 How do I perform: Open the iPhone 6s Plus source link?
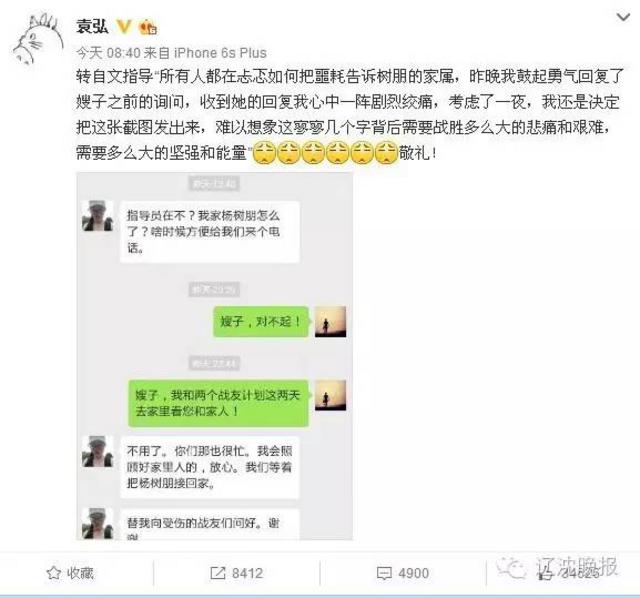point(220,53)
